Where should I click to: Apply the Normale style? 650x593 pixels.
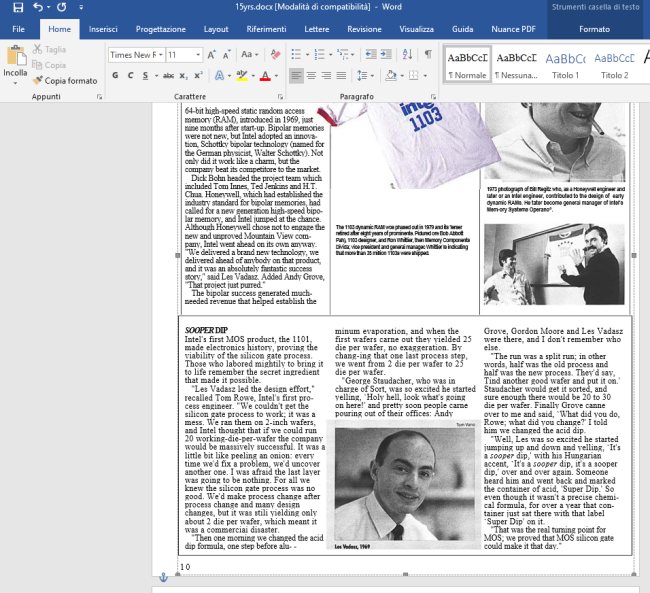click(467, 65)
